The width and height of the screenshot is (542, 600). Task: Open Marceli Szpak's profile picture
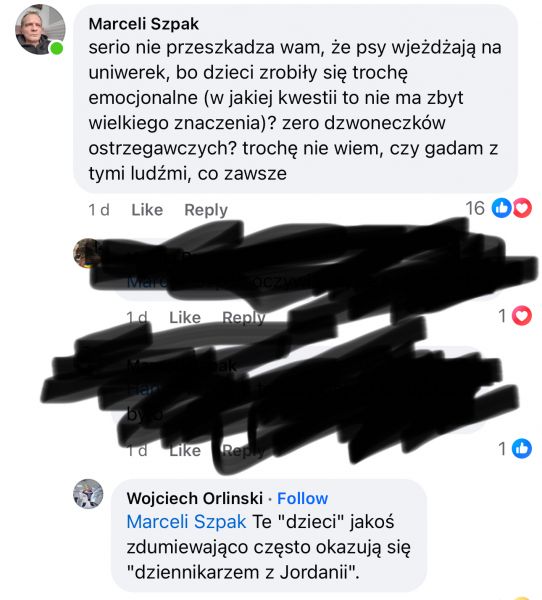[x=40, y=29]
